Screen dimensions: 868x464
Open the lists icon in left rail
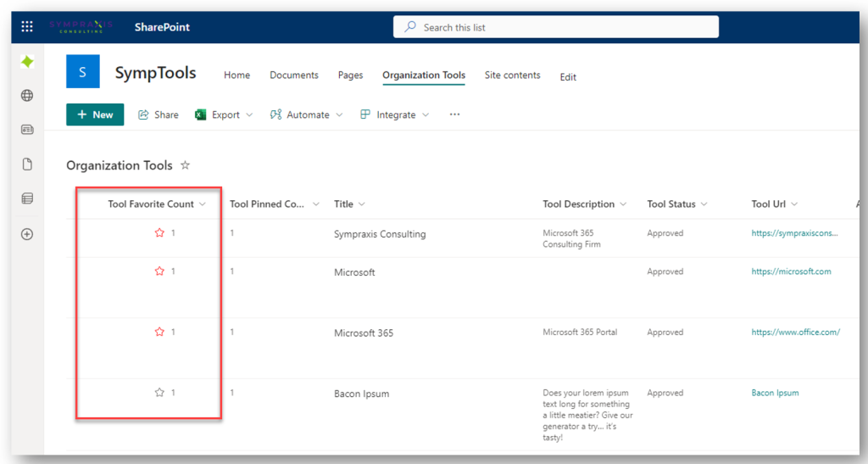point(27,198)
